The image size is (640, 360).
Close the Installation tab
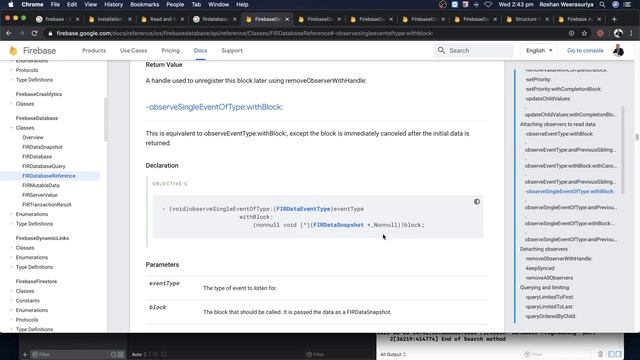(x=130, y=19)
